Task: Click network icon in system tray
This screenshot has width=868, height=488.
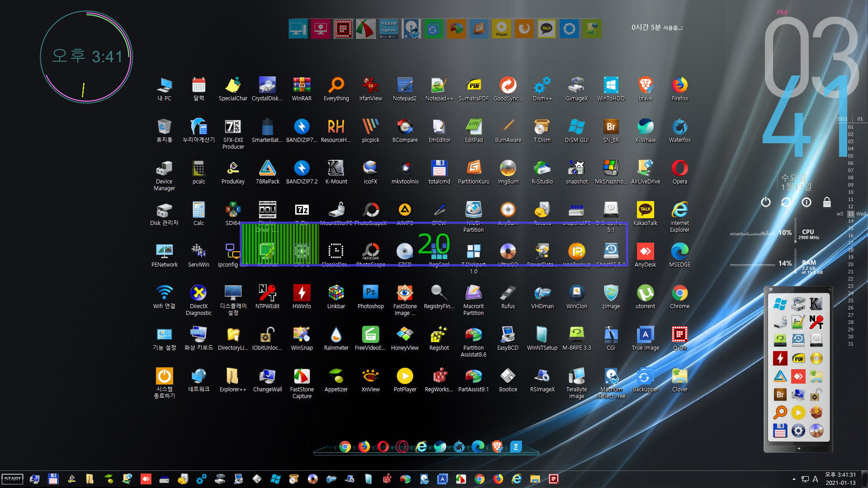Action: (805, 479)
